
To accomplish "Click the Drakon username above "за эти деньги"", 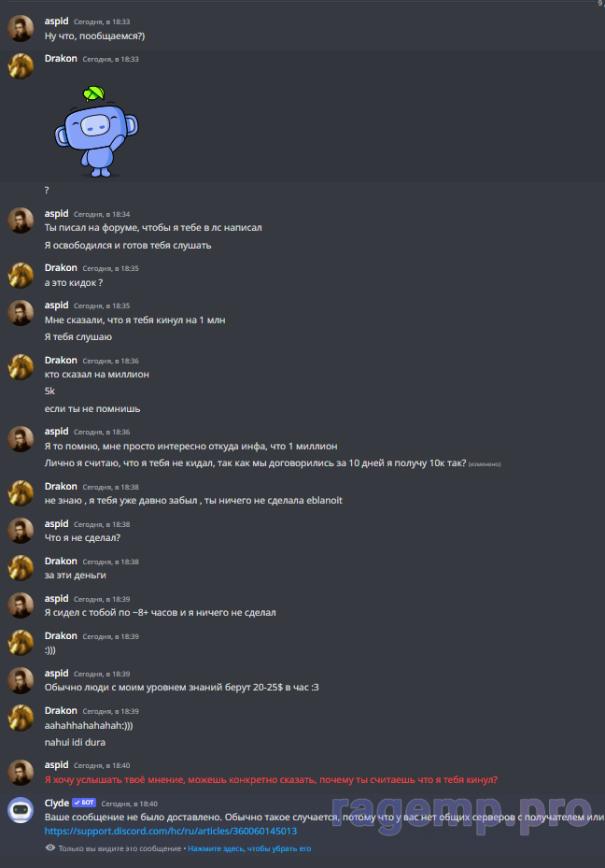I will tap(61, 562).
